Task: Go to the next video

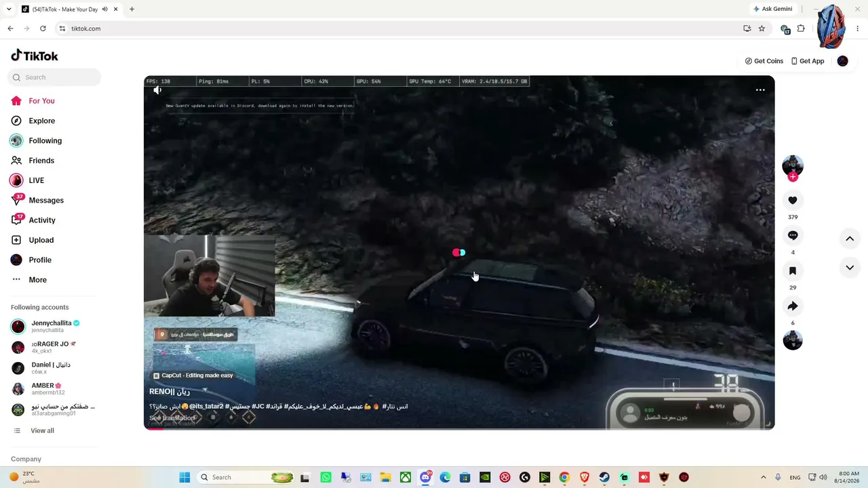Action: click(850, 268)
